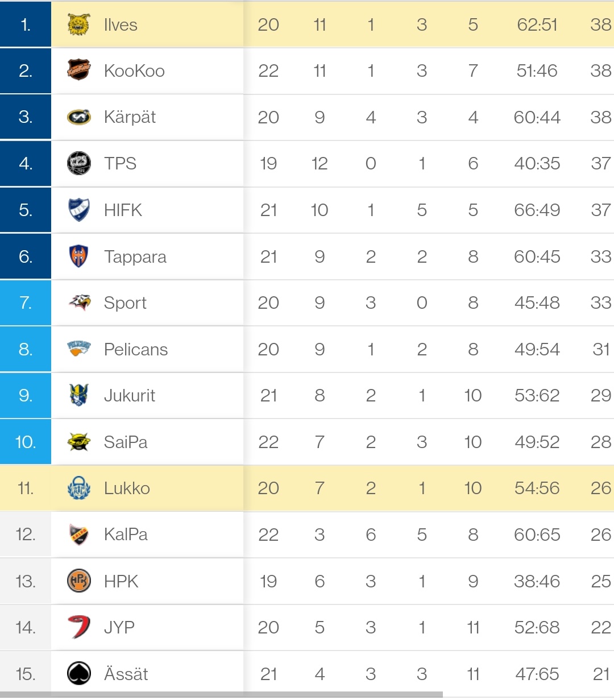Click the SaiPa team logo
The height and width of the screenshot is (700, 614).
click(79, 442)
